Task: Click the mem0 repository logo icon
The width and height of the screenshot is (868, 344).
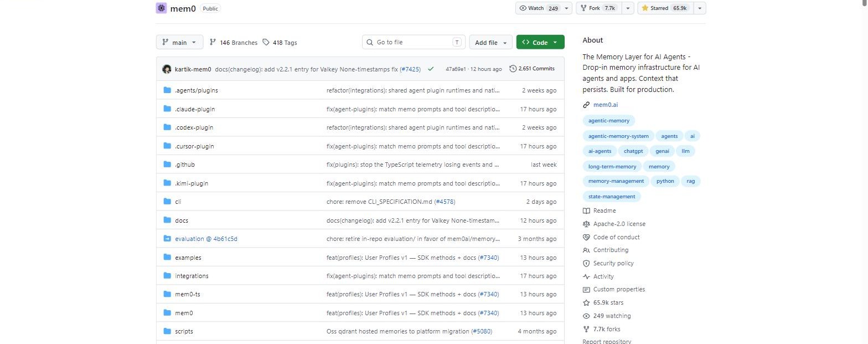Action: (x=162, y=8)
